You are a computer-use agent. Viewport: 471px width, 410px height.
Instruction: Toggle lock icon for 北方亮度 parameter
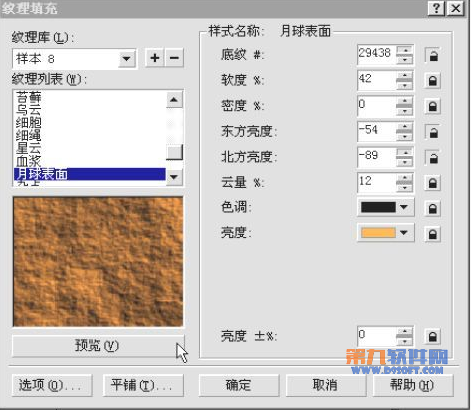[433, 157]
